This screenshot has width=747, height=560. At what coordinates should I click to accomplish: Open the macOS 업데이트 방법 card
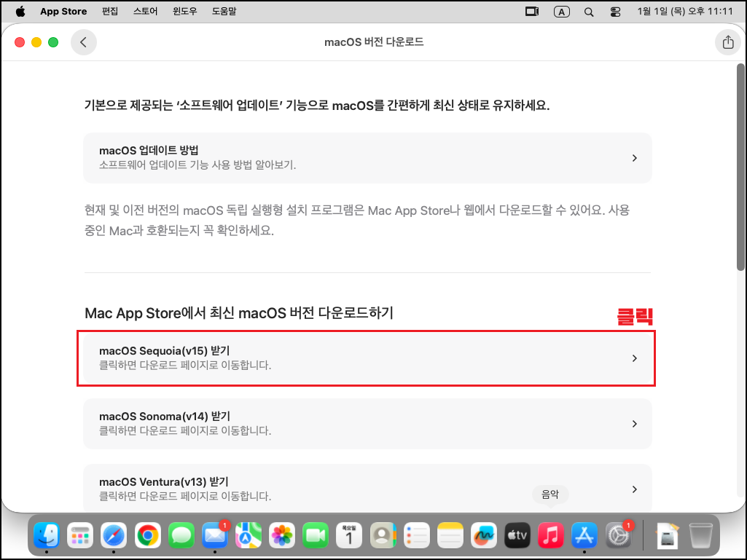click(367, 157)
